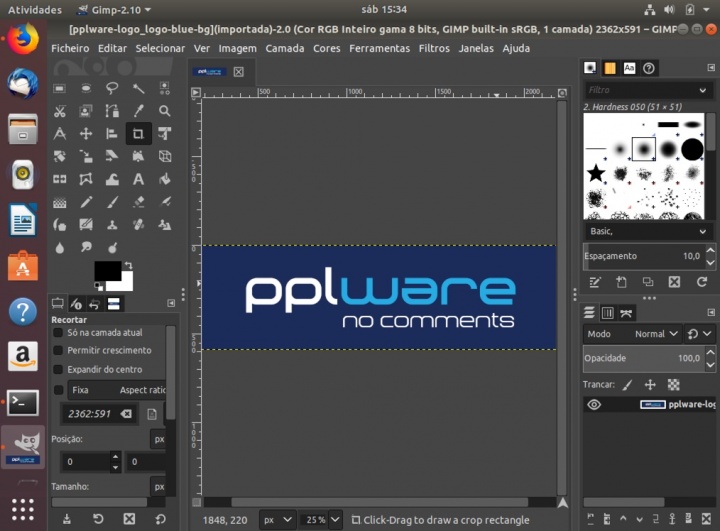This screenshot has width=720, height=531.
Task: Click the black foreground color swatch
Action: [105, 270]
